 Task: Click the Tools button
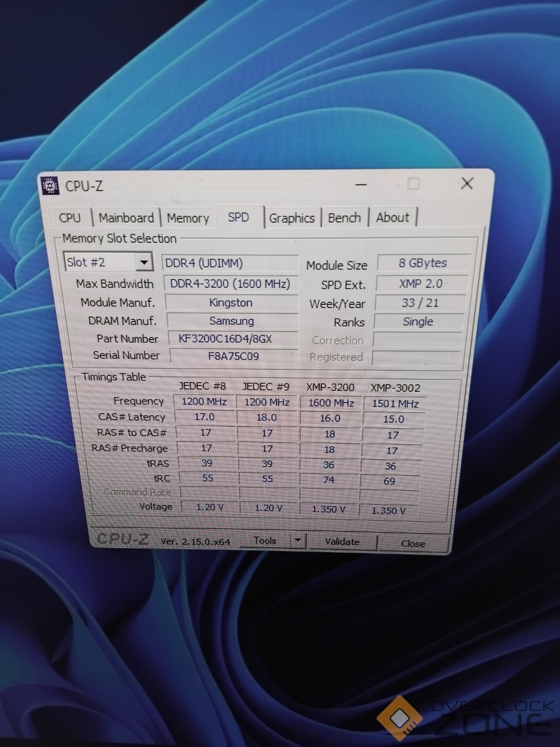tap(265, 540)
